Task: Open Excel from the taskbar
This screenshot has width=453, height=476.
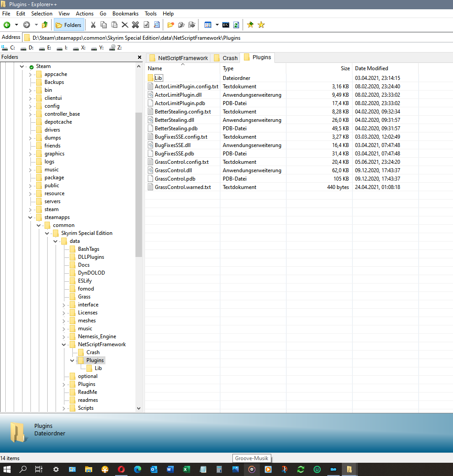Action: click(187, 469)
